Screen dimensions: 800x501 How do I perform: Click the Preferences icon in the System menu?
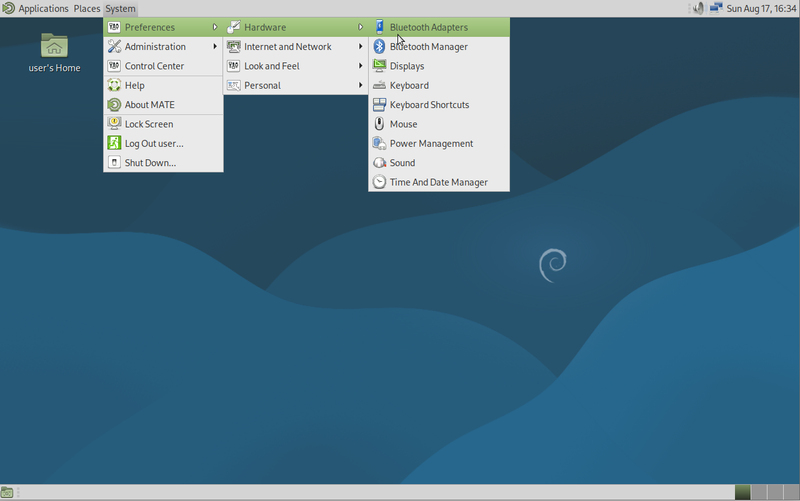[114, 27]
